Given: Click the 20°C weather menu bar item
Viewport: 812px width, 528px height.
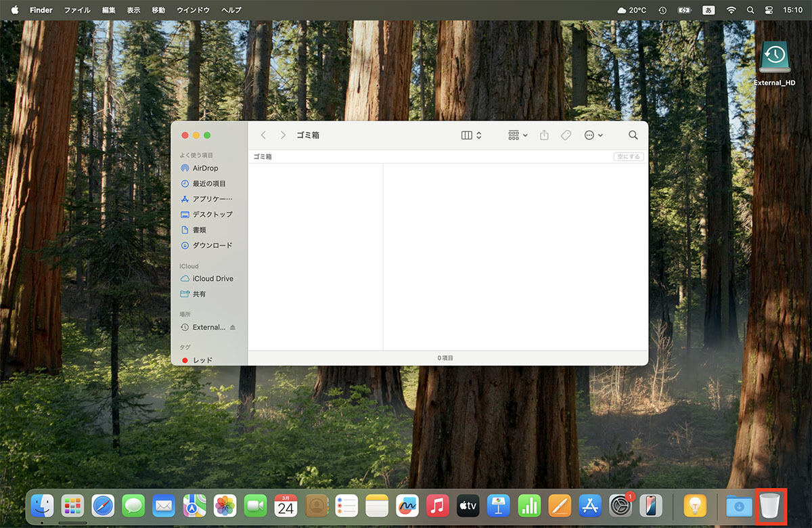Looking at the screenshot, I should point(632,10).
